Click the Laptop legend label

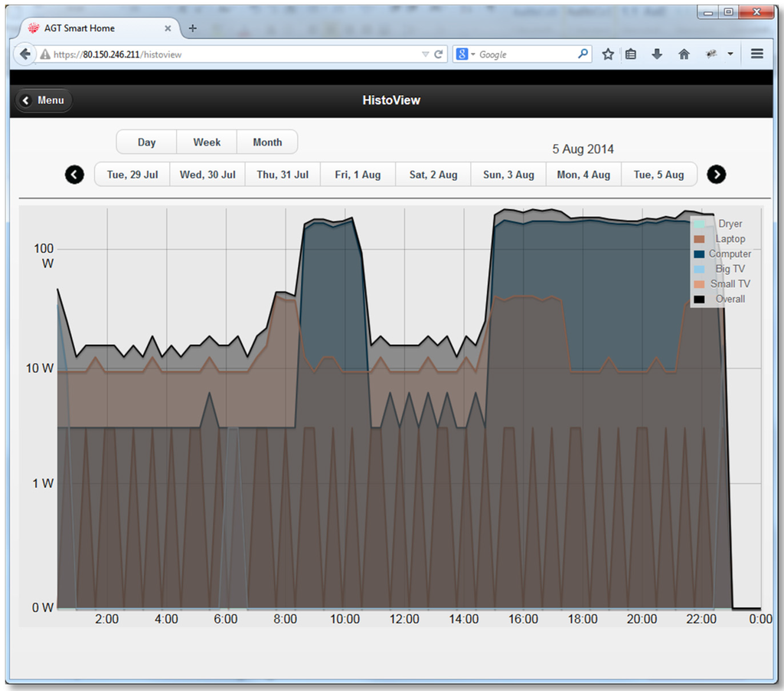click(x=730, y=239)
